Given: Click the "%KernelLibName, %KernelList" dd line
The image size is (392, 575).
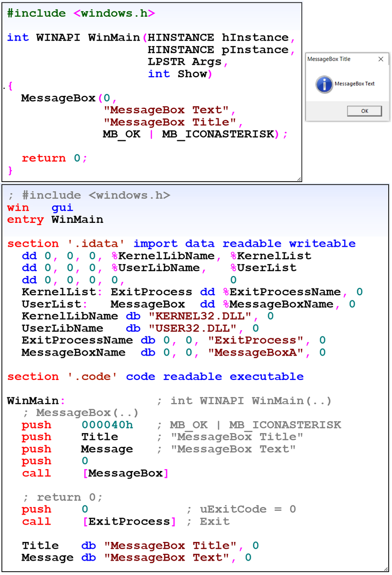Looking at the screenshot, I should tap(167, 256).
